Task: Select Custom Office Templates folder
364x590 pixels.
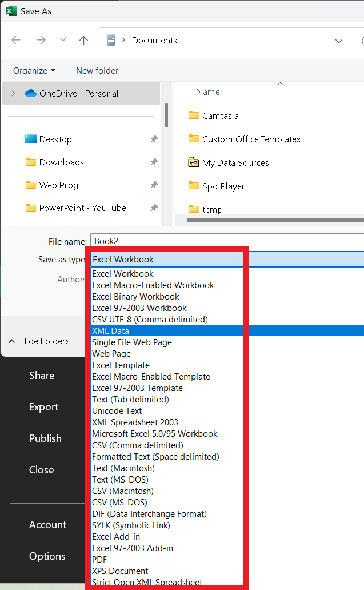Action: [251, 139]
